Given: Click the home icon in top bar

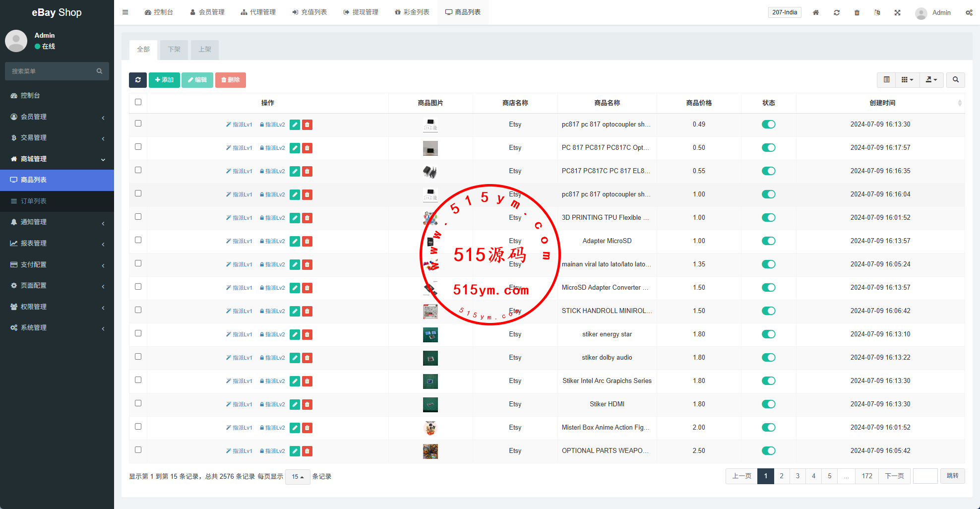Looking at the screenshot, I should pyautogui.click(x=815, y=12).
